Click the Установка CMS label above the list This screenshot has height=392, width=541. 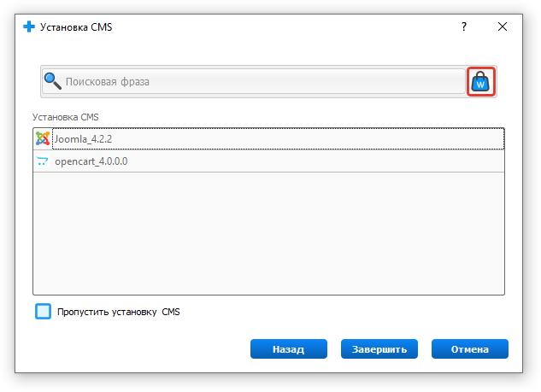(x=66, y=117)
